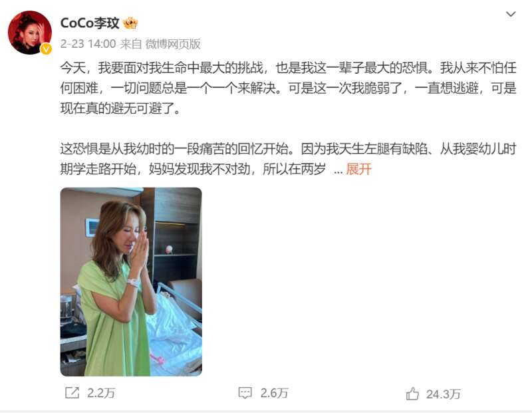Click the first paragraph of post text
Screen dimensions: 532x413
pyautogui.click(x=289, y=88)
